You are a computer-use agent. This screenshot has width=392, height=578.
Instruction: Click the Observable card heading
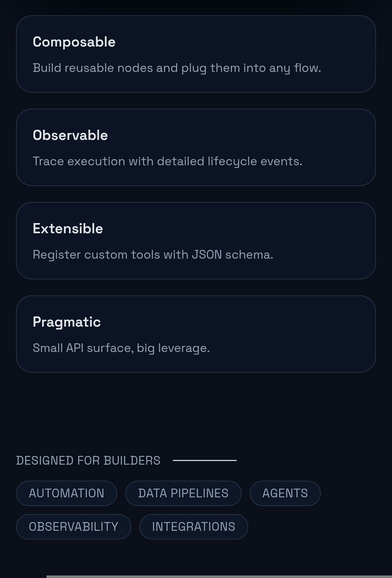point(70,135)
